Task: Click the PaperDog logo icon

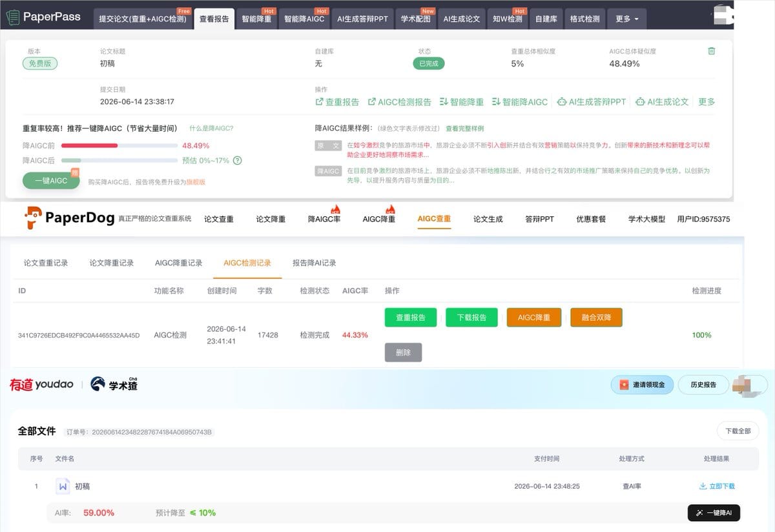Action: (34, 218)
